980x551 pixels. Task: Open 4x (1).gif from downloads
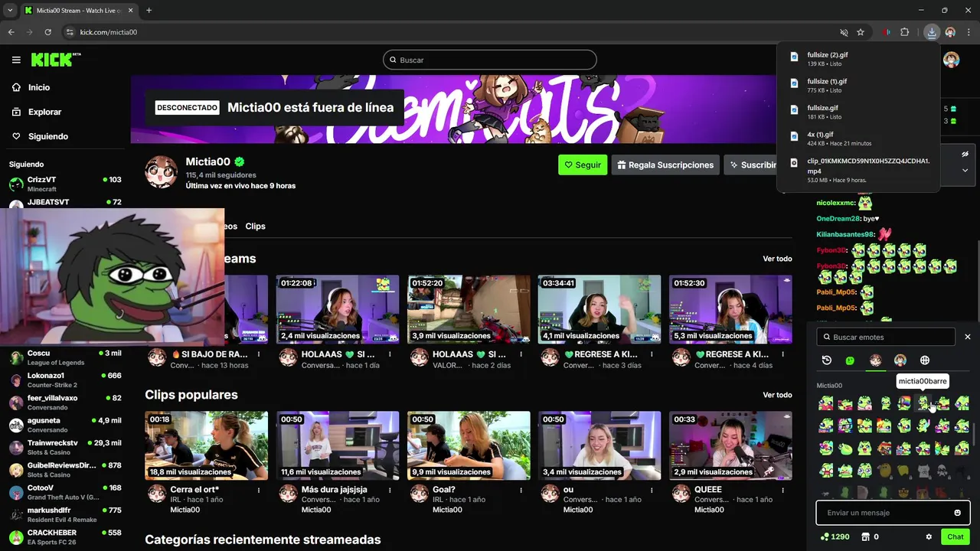pos(820,134)
